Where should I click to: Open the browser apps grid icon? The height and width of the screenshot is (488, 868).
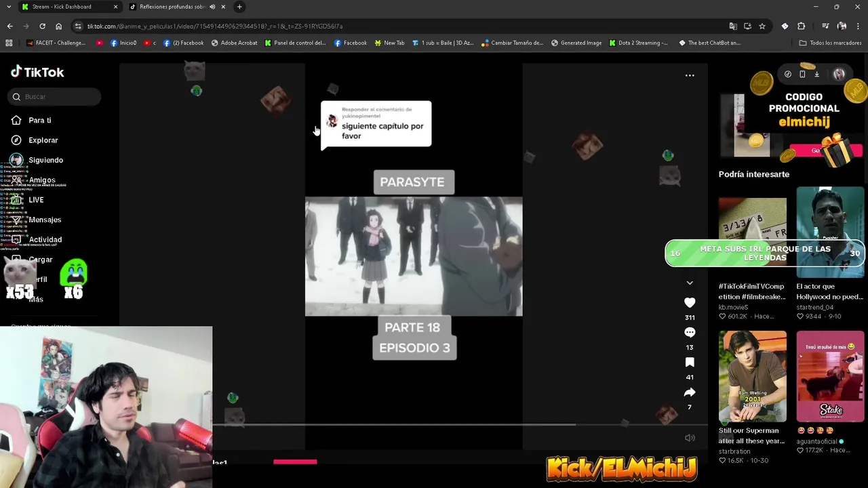(x=9, y=43)
